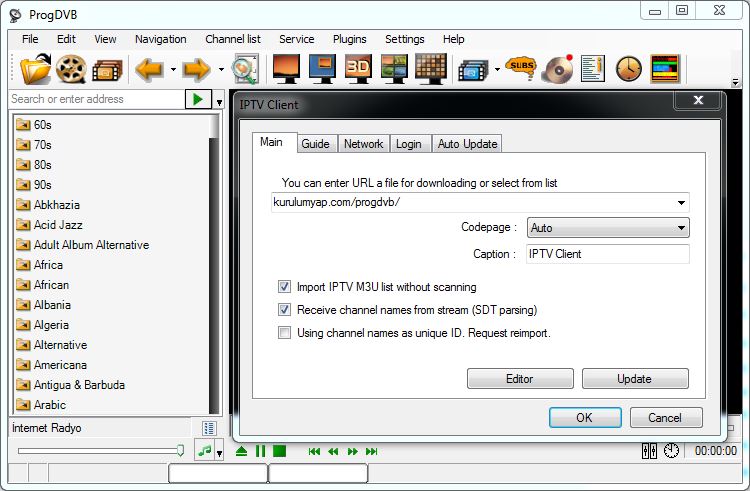Open the Codepage Auto dropdown
This screenshot has height=491, width=750.
point(608,228)
